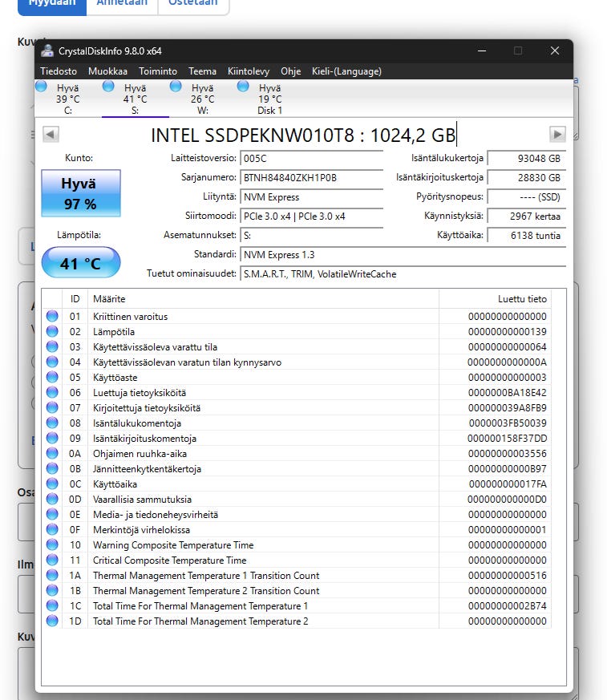
Task: Click status orb of Ohjaimen ruuhka-aika row
Action: point(52,453)
